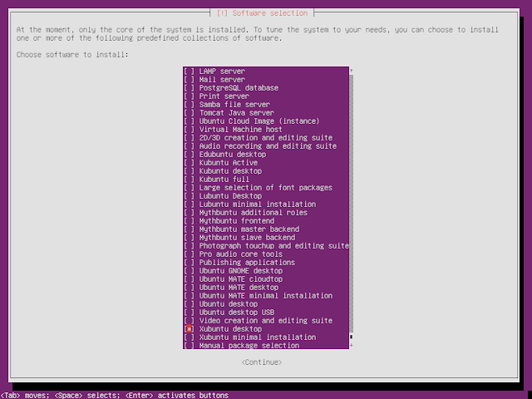The image size is (532, 399).
Task: Toggle Ubuntu MATE cloudtop checkbox
Action: click(189, 279)
